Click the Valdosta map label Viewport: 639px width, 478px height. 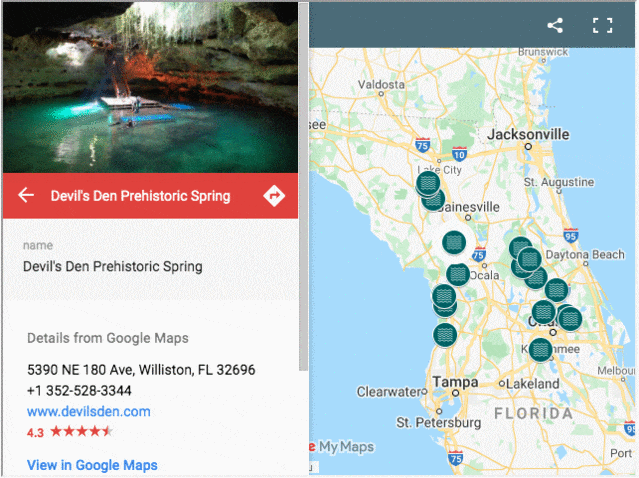coord(381,84)
